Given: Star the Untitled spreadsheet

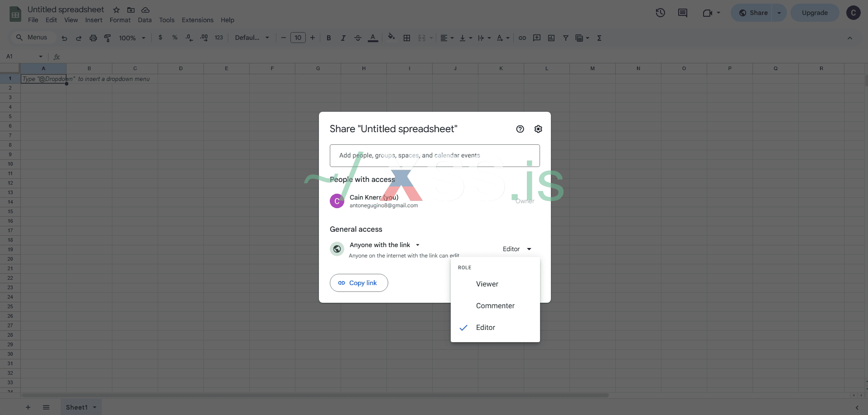Looking at the screenshot, I should (116, 10).
